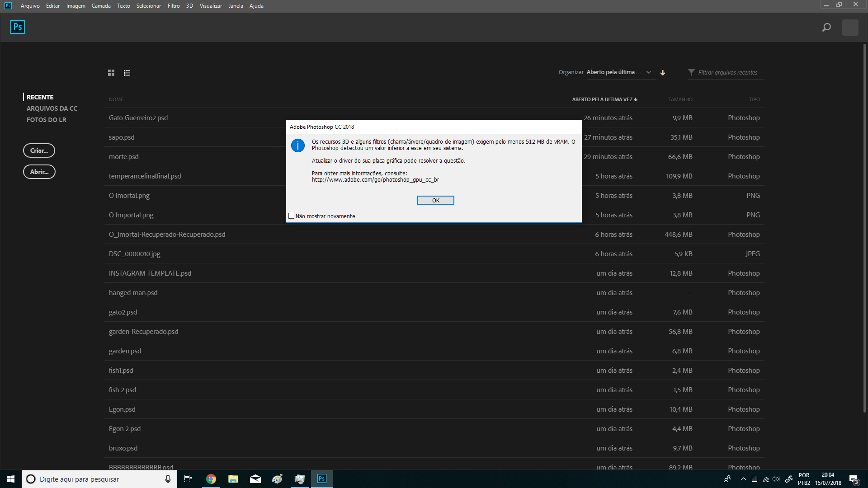This screenshot has width=868, height=488.
Task: Click the Photoshop home logo icon
Action: click(18, 27)
